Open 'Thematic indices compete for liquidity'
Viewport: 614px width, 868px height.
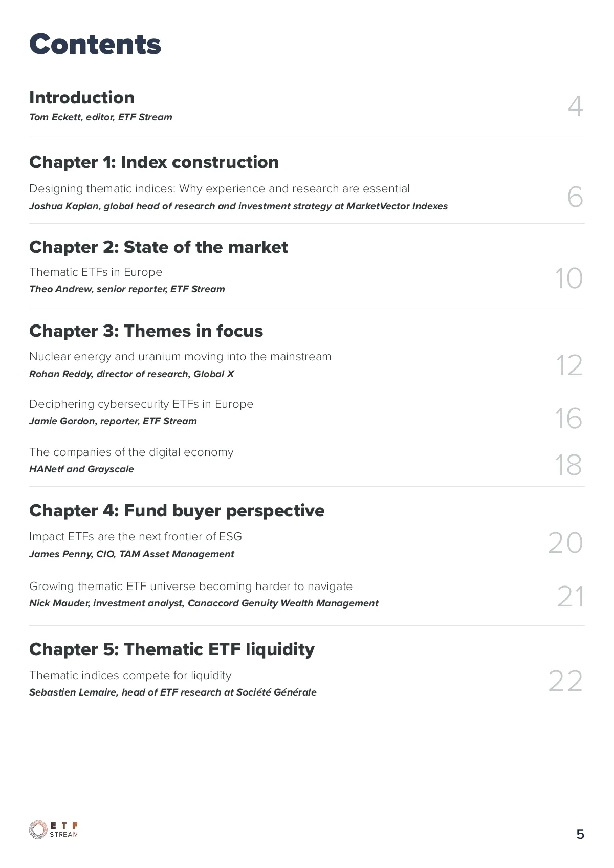tap(130, 676)
